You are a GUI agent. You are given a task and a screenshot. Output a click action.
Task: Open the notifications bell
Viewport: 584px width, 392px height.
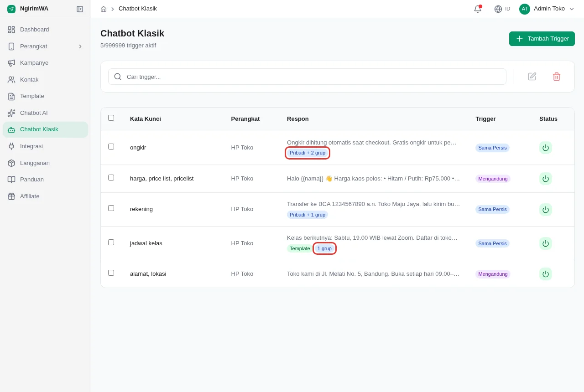coord(478,9)
